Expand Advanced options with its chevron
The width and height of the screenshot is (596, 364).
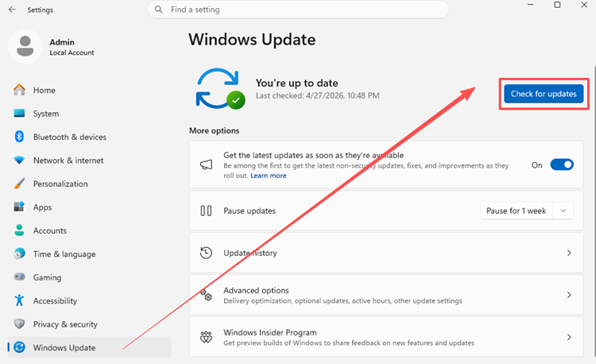point(569,295)
